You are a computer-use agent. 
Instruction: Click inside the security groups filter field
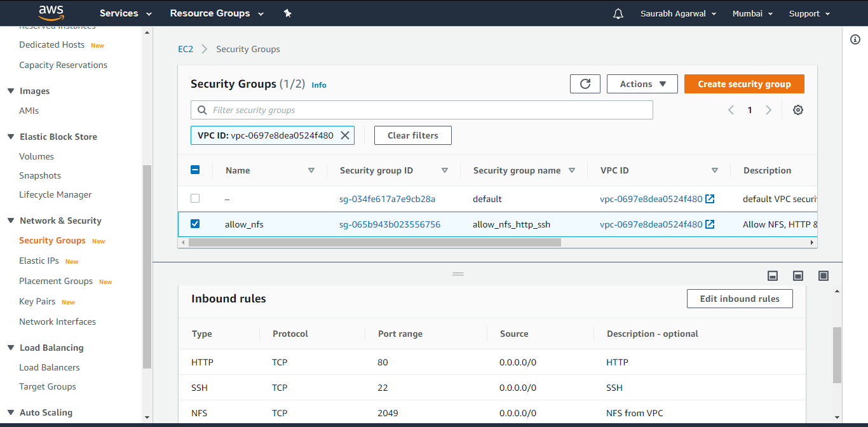click(x=421, y=109)
